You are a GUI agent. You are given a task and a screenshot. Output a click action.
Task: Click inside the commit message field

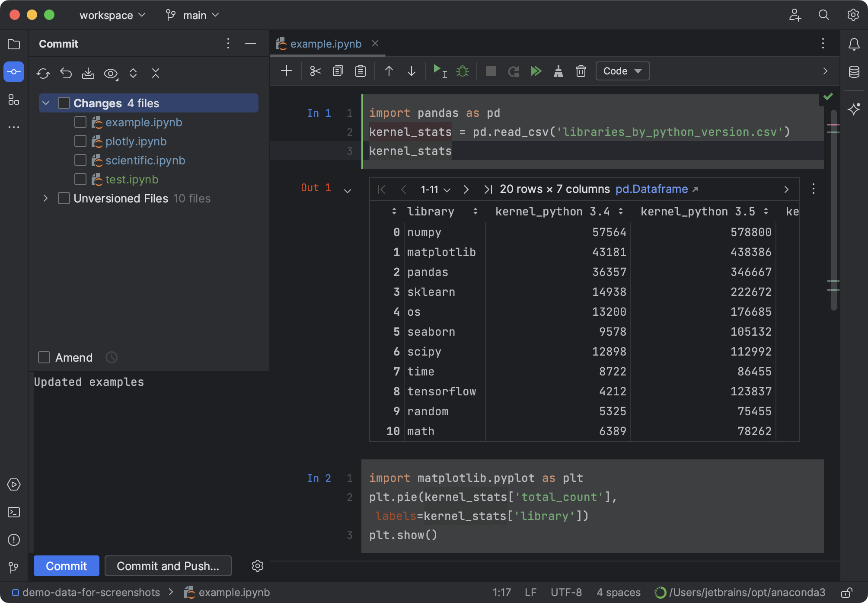(130, 382)
